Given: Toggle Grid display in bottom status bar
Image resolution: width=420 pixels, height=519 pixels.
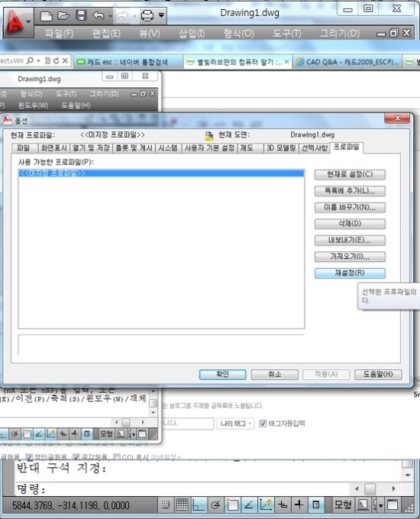Looking at the screenshot, I should pyautogui.click(x=183, y=504).
